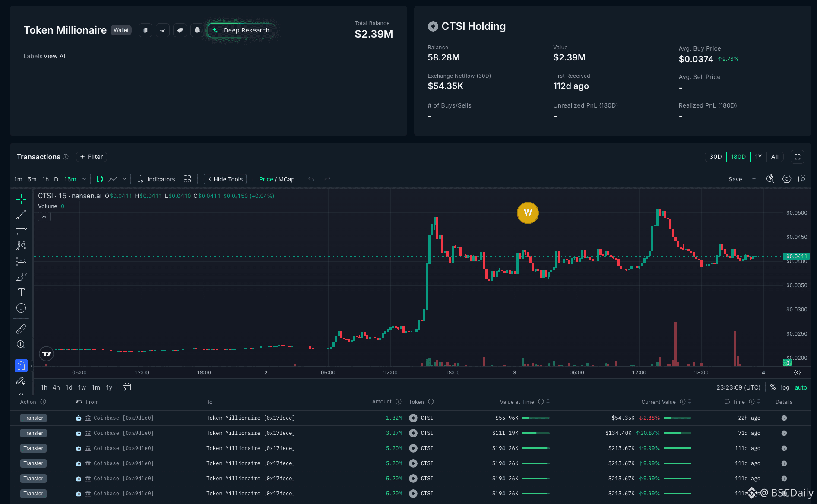Click the Hide Tools button
This screenshot has width=817, height=504.
225,179
